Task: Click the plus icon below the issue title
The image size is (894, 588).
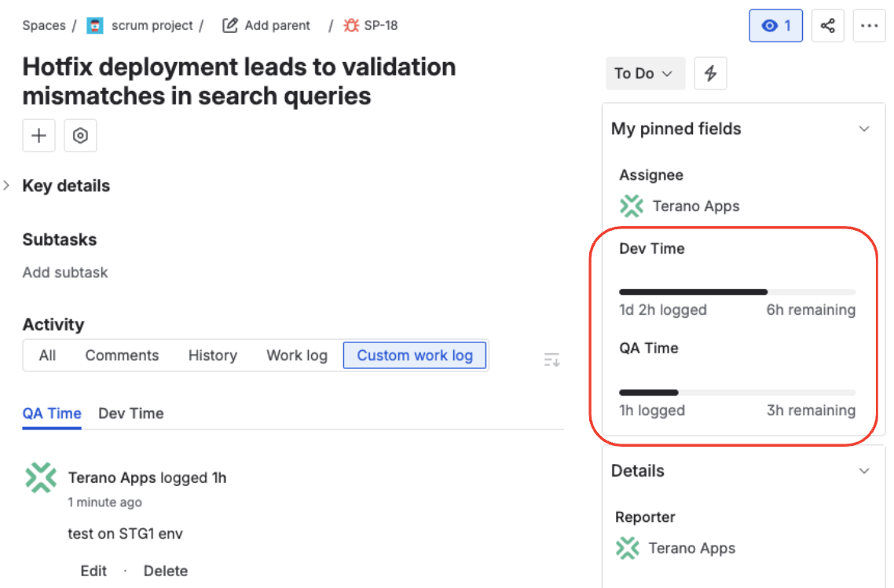Action: [x=38, y=135]
